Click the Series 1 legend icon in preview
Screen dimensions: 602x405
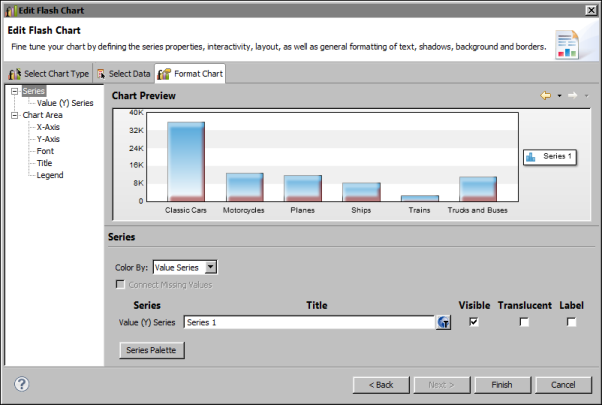click(532, 157)
